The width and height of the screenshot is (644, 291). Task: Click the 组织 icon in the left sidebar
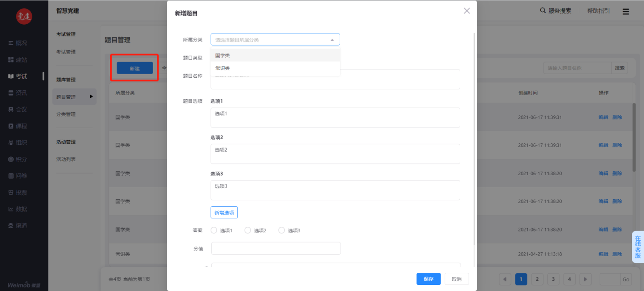(11, 142)
